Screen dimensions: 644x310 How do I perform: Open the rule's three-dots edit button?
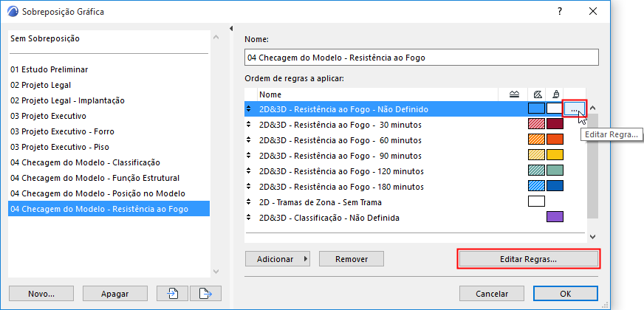pyautogui.click(x=574, y=109)
